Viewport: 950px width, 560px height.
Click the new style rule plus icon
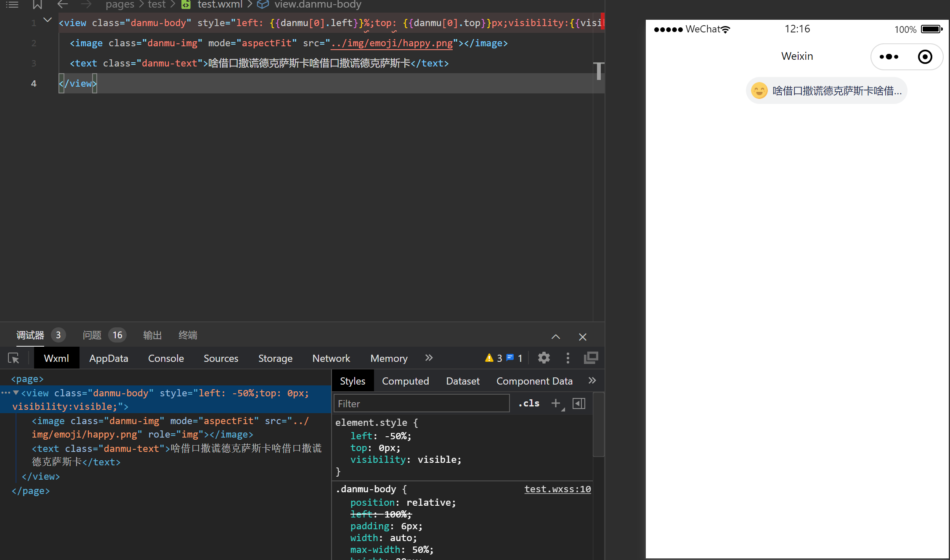tap(556, 403)
